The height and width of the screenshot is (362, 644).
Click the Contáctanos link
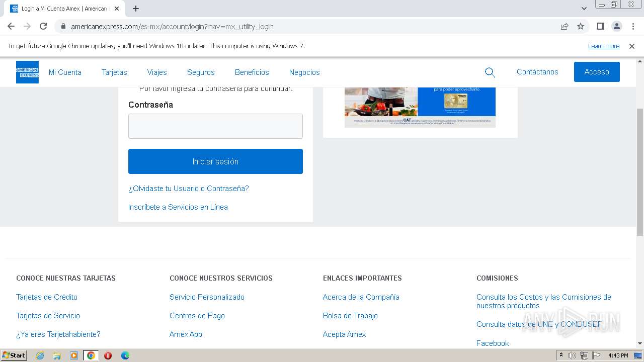coord(537,72)
